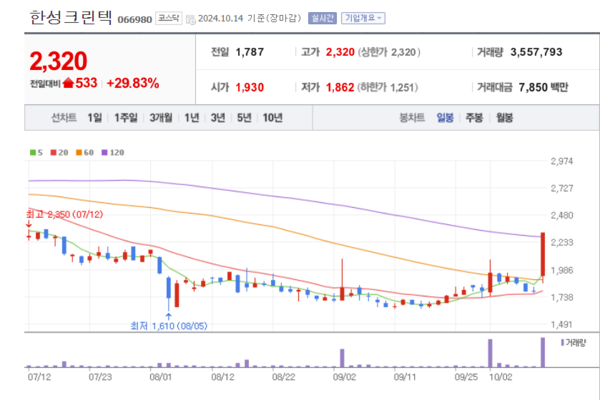Click the 한성크린텍 stock name title

point(71,17)
